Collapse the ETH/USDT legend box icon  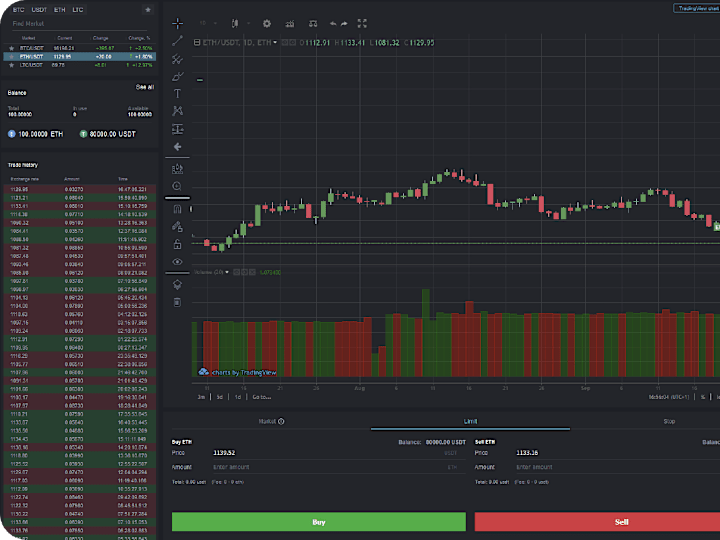[197, 43]
